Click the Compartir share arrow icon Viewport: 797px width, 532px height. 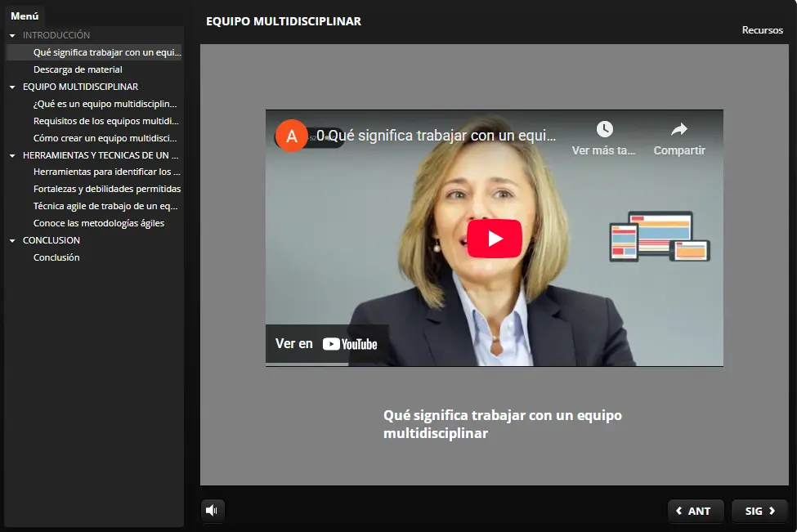[x=678, y=129]
